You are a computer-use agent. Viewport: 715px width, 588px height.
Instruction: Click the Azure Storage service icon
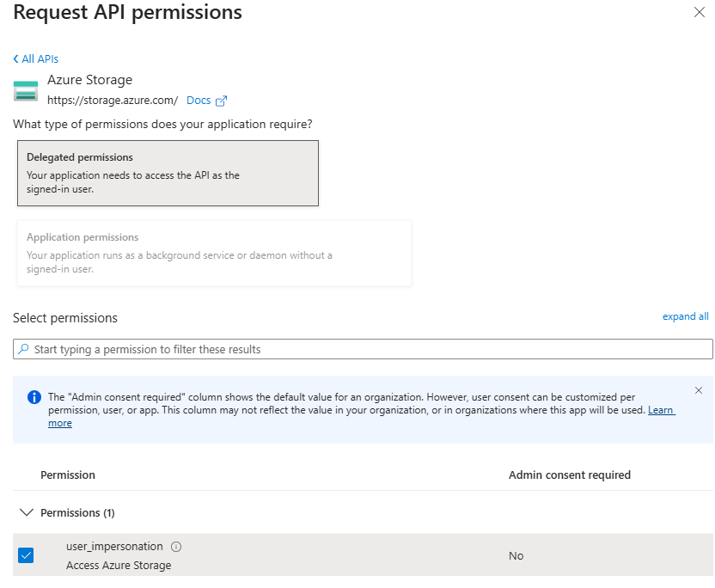click(26, 90)
